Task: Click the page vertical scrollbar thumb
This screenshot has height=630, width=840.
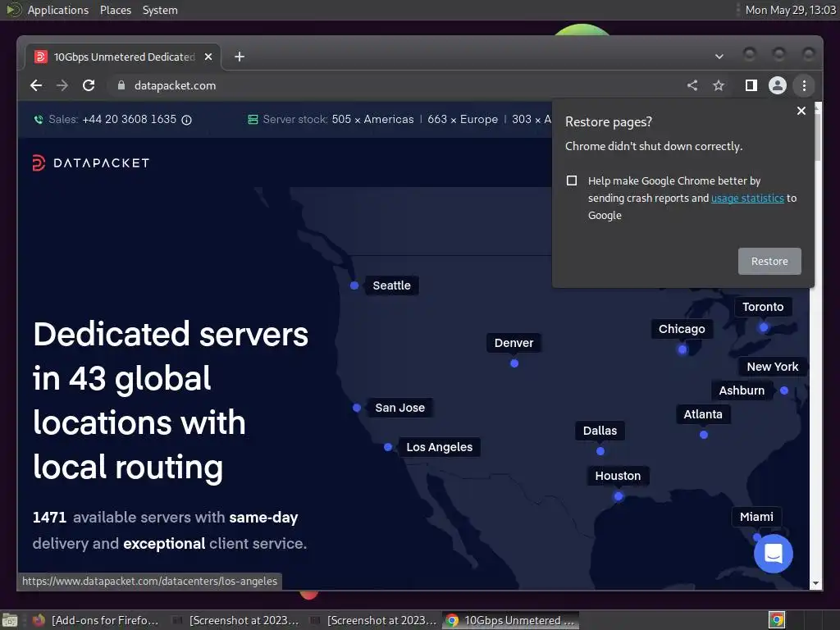Action: (817, 137)
